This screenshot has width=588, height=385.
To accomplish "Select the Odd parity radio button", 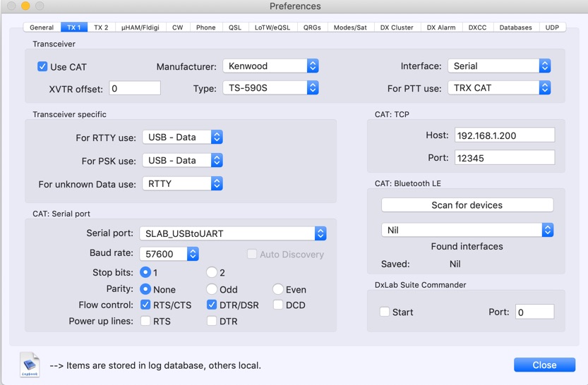I will pyautogui.click(x=212, y=289).
